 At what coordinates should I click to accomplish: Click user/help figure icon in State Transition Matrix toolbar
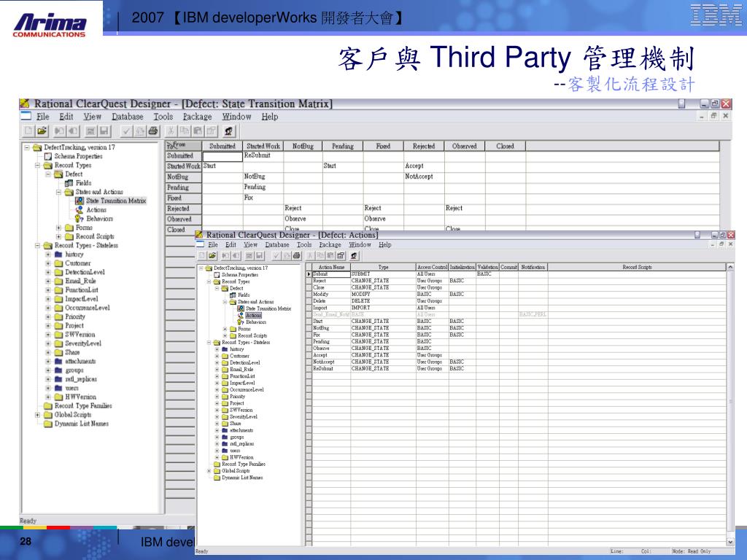point(229,131)
